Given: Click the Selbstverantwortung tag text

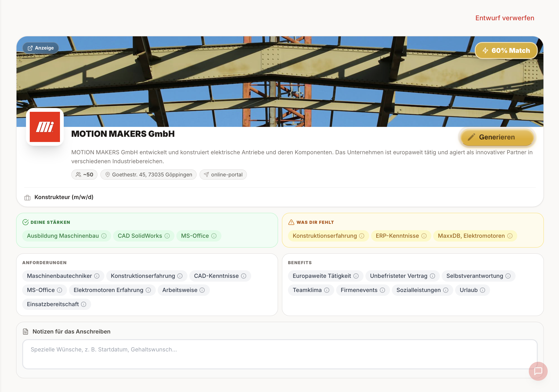Looking at the screenshot, I should pos(474,276).
